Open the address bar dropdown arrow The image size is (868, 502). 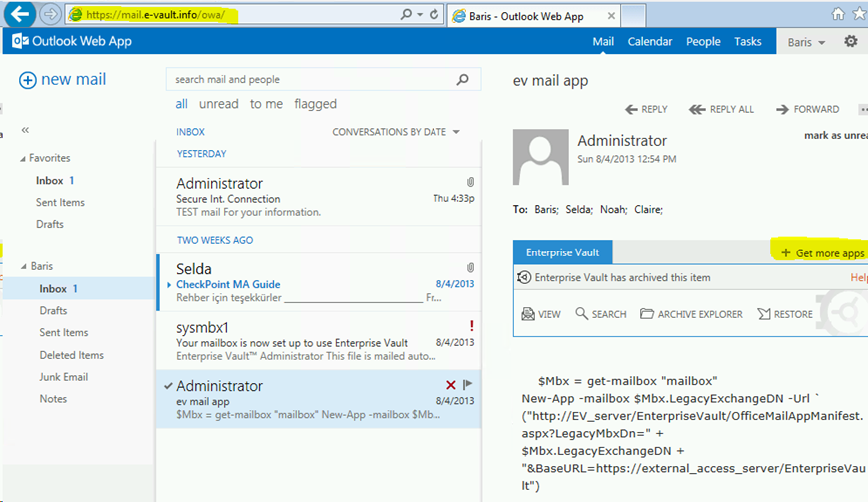tap(420, 14)
